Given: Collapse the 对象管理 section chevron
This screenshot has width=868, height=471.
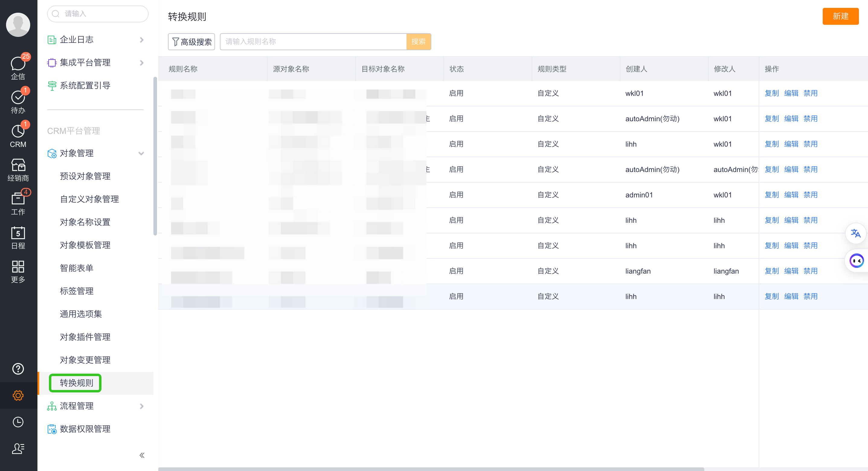Looking at the screenshot, I should click(x=141, y=154).
